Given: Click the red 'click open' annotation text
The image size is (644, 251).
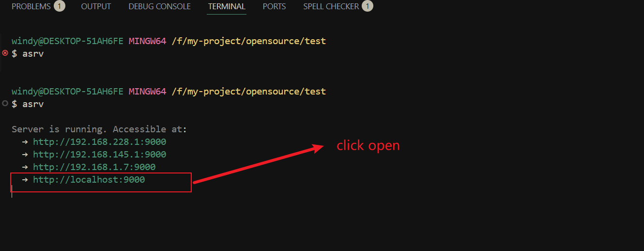Looking at the screenshot, I should [368, 145].
